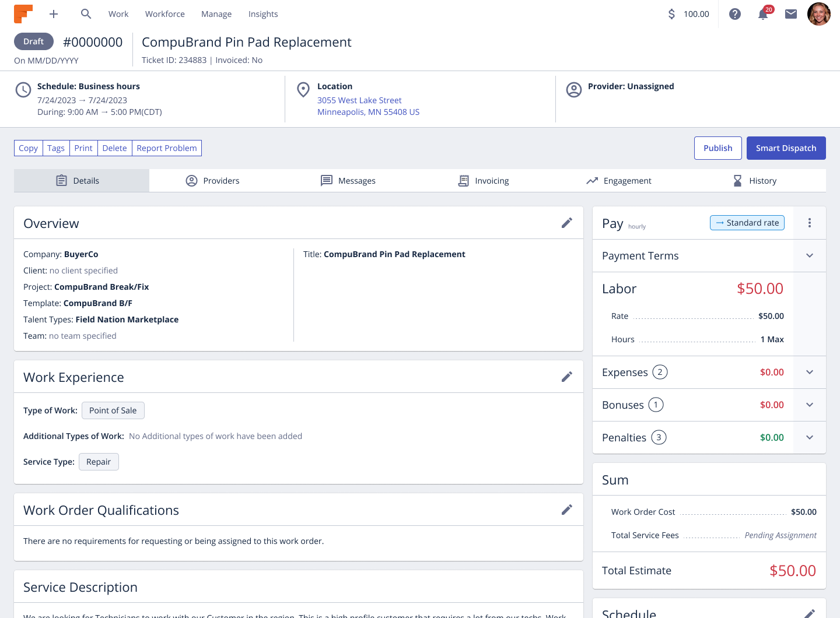Click the Smart Dispatch button
The width and height of the screenshot is (840, 618).
coord(786,148)
